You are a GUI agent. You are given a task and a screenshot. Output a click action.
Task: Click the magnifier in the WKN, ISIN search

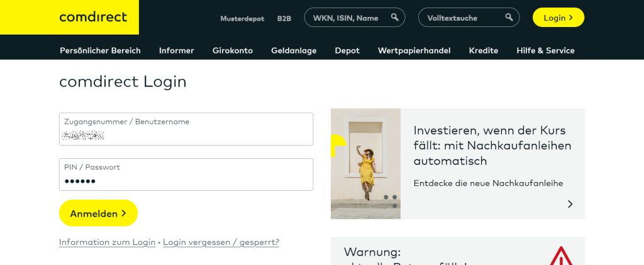point(394,18)
